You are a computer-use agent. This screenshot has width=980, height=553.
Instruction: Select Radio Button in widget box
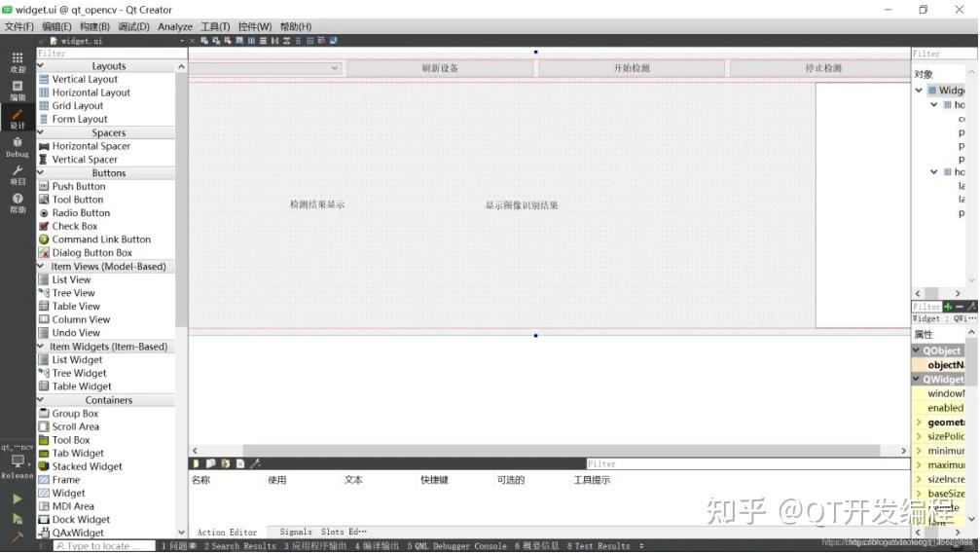click(x=81, y=212)
